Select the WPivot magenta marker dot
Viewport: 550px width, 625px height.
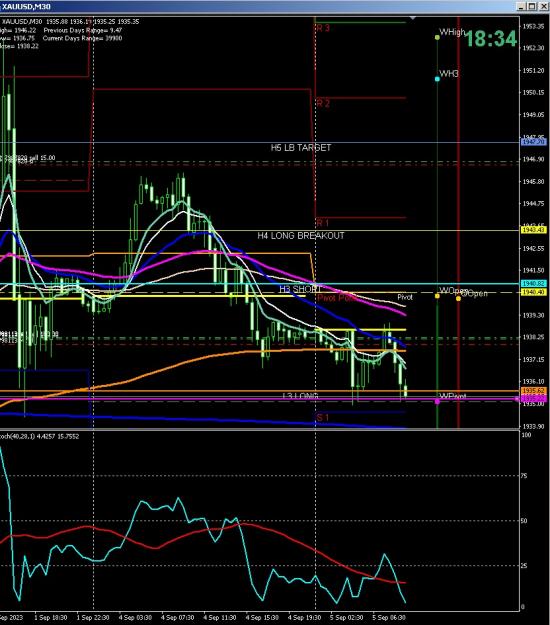(x=437, y=401)
